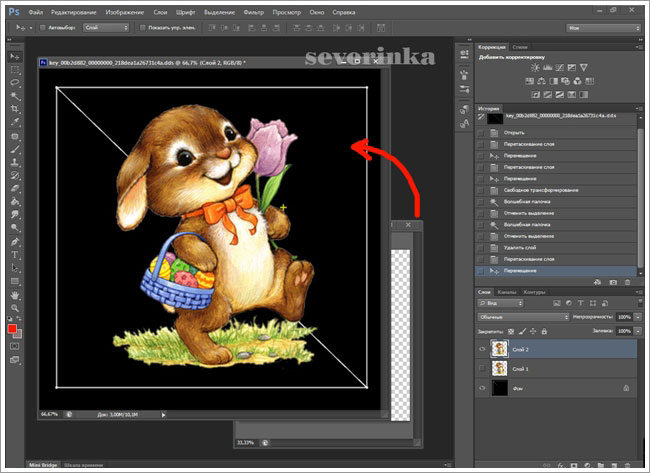Select the Фон layer thumbnail

coord(499,387)
